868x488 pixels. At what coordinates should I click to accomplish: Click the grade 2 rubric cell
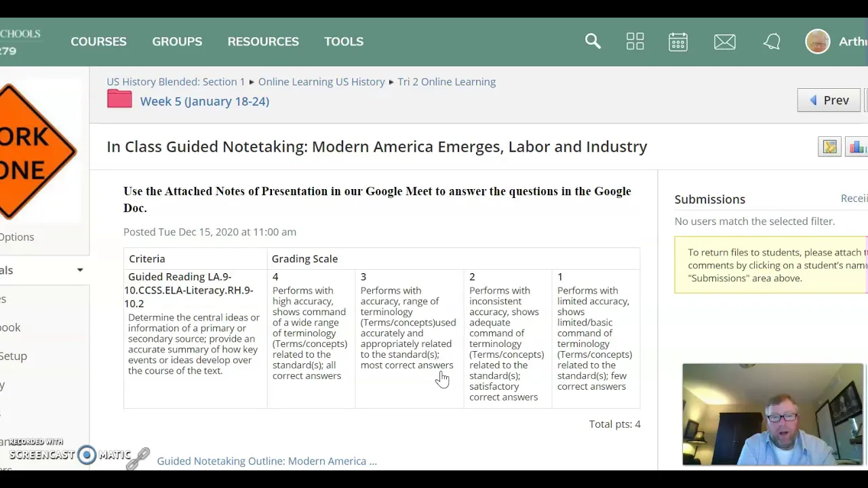pyautogui.click(x=507, y=338)
